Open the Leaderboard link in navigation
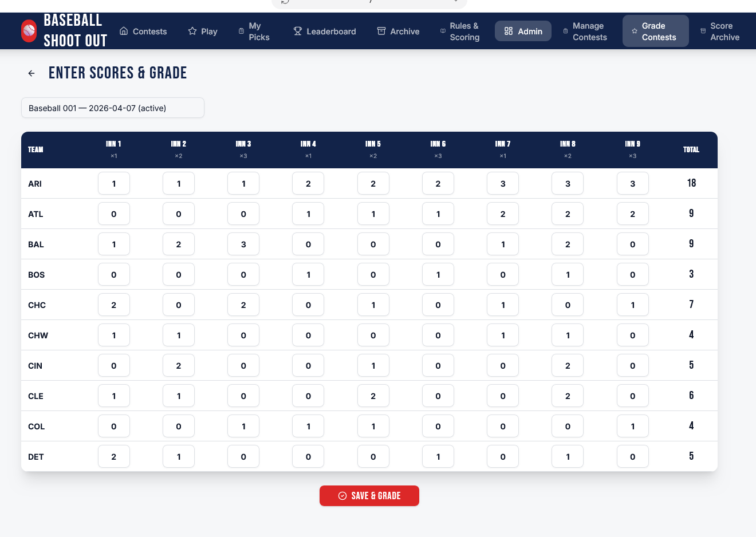Image resolution: width=756 pixels, height=537 pixels. [x=330, y=31]
